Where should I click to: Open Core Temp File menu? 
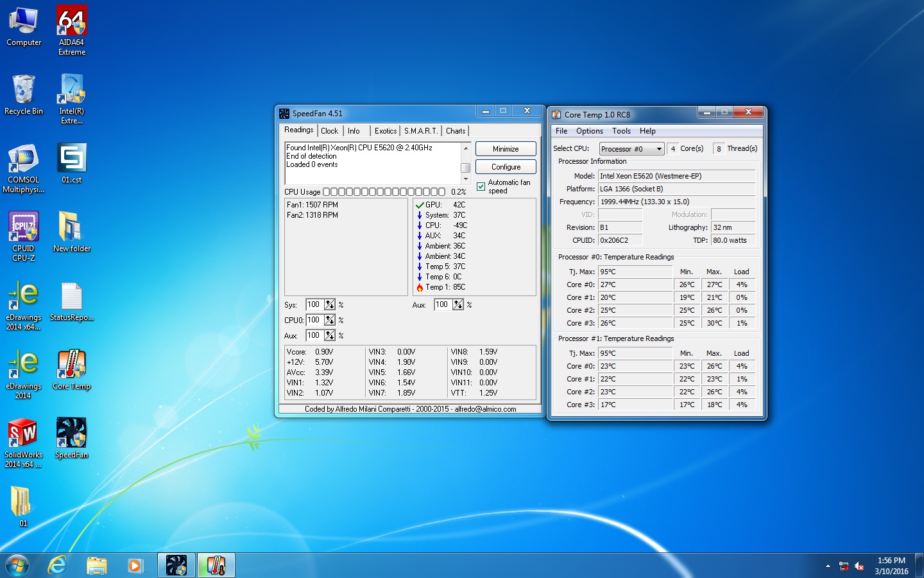pyautogui.click(x=561, y=131)
